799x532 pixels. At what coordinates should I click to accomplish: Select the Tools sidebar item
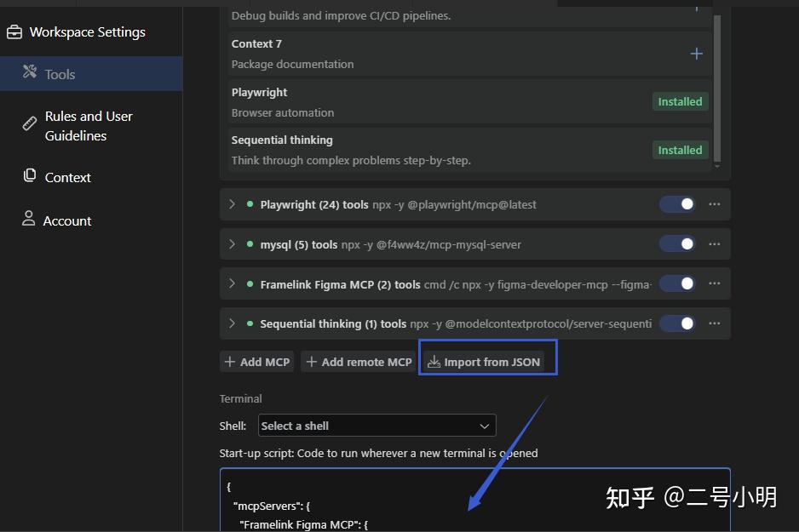[x=91, y=74]
